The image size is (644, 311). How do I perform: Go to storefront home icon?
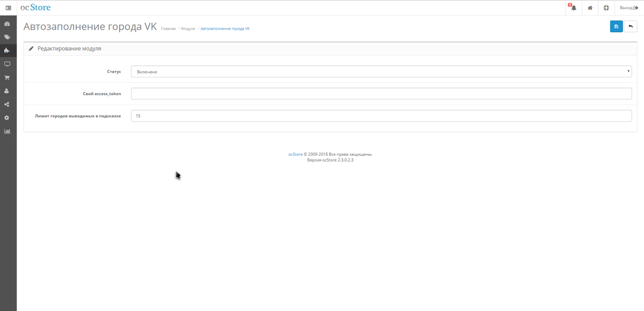590,8
